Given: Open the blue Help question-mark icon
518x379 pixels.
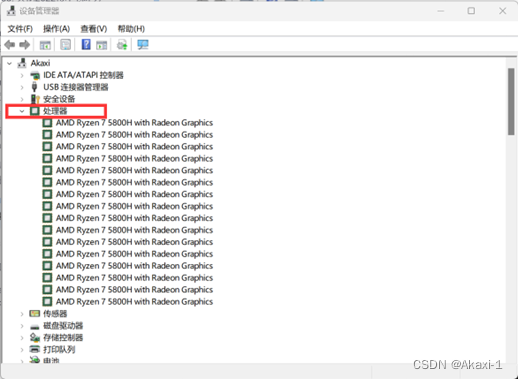Looking at the screenshot, I should click(x=86, y=44).
